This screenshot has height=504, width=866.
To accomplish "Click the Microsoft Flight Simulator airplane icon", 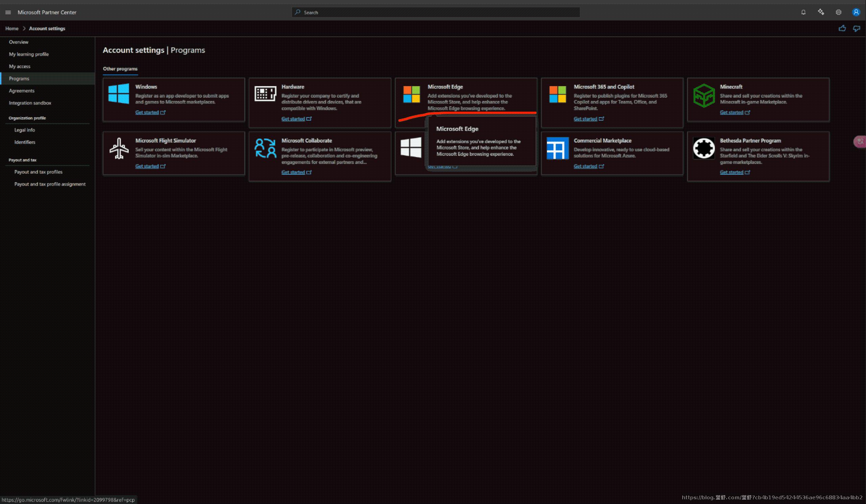I will point(119,148).
